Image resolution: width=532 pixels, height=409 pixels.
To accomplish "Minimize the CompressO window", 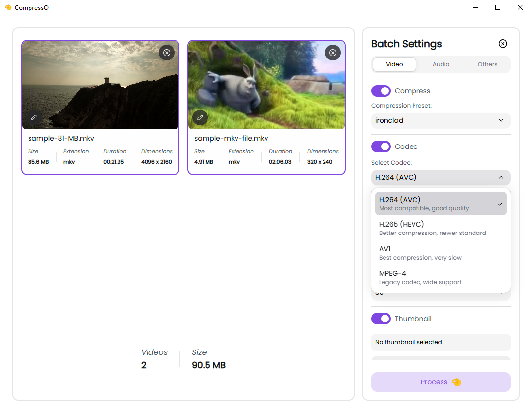I will (x=475, y=7).
